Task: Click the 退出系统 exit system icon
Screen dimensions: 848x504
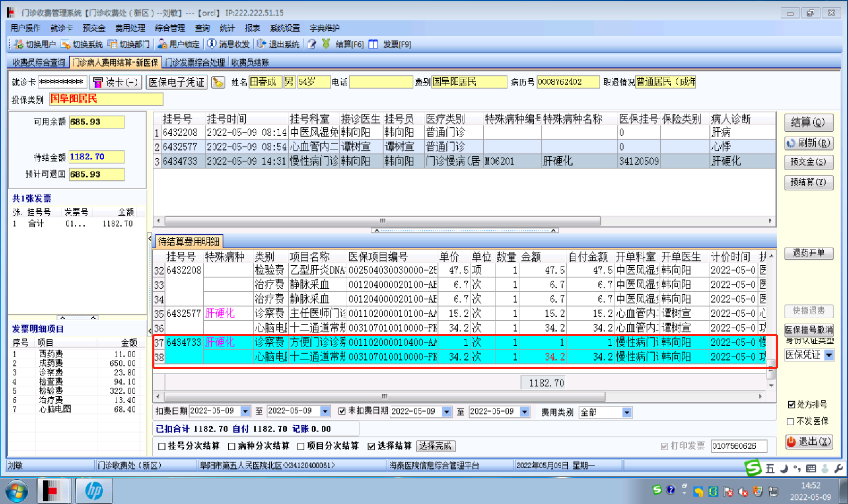Action: point(261,44)
